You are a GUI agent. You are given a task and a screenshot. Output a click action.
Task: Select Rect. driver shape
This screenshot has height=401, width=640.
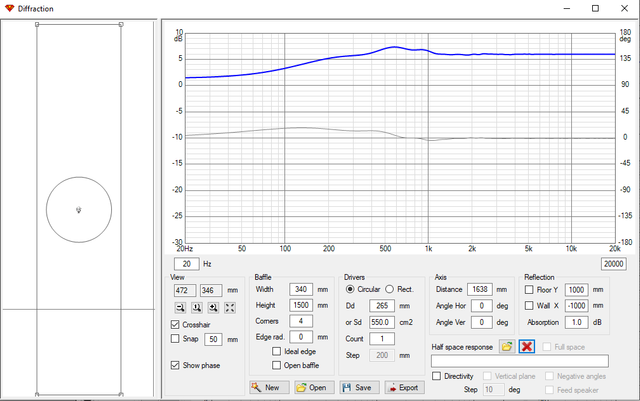390,289
